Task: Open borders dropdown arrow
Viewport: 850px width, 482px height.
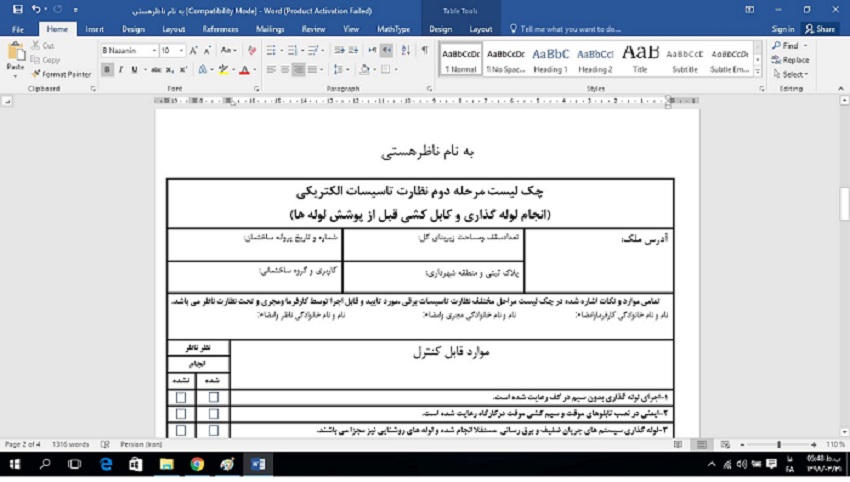Action: [396, 69]
